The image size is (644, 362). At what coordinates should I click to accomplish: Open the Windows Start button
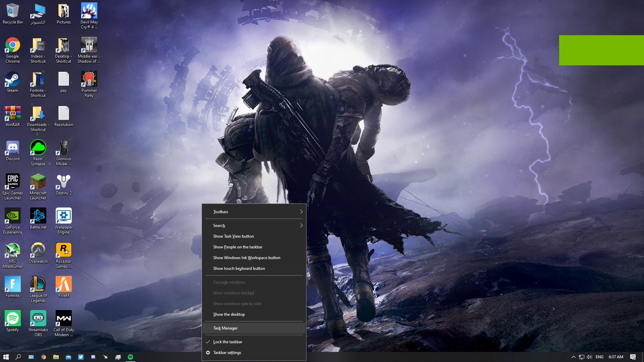[6, 357]
